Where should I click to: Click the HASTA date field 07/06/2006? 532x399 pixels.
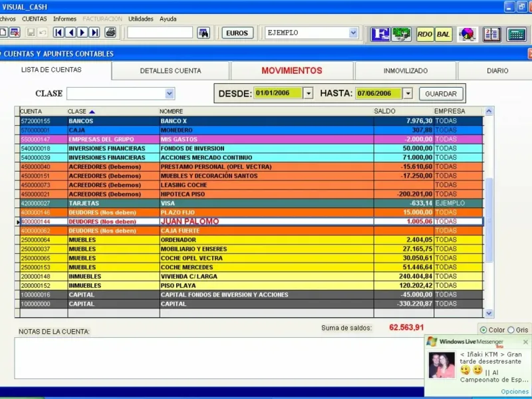click(378, 93)
